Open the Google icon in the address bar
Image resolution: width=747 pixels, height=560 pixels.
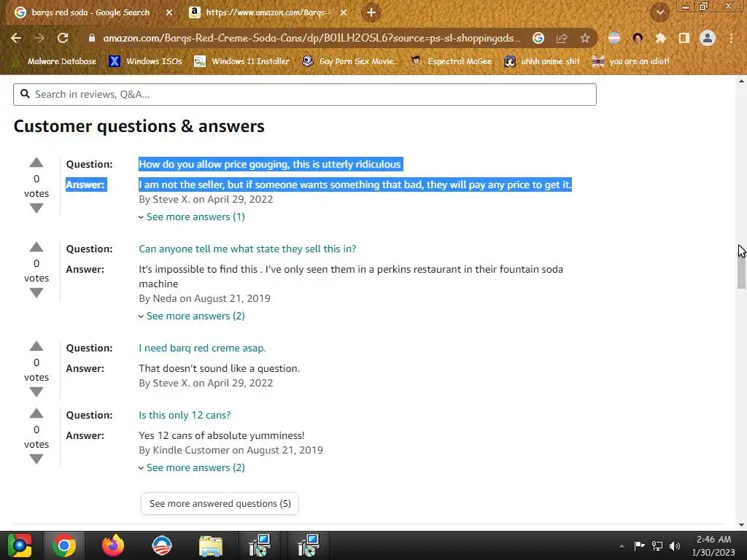point(538,38)
